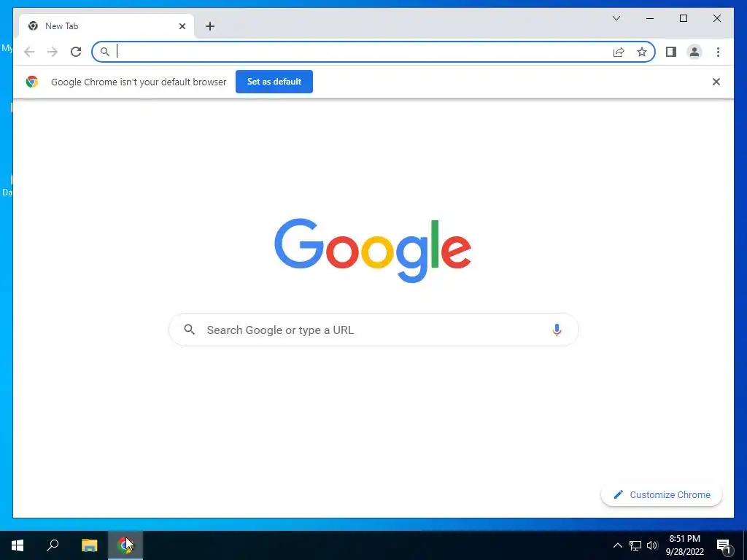Click the Chrome taskbar icon
Screen dimensions: 747x560
pyautogui.click(x=125, y=545)
